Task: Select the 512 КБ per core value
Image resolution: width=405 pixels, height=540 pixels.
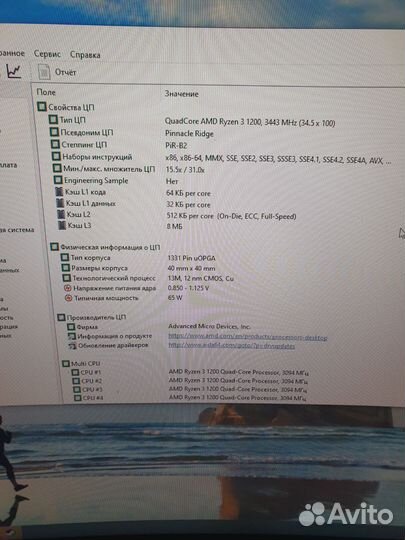Action: point(231,216)
